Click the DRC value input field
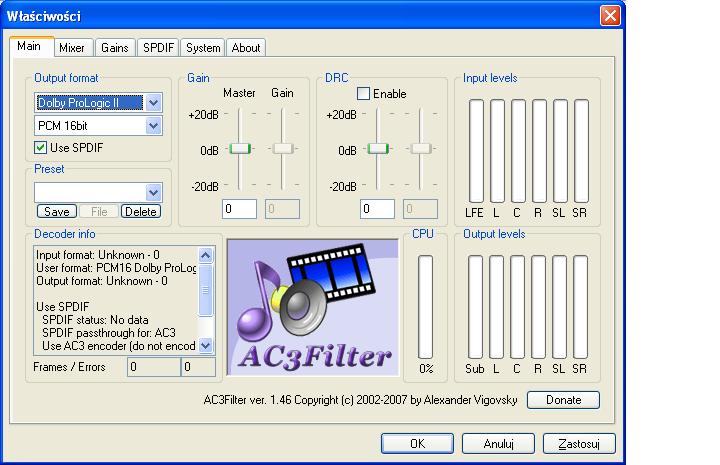The image size is (720, 465). 377,209
